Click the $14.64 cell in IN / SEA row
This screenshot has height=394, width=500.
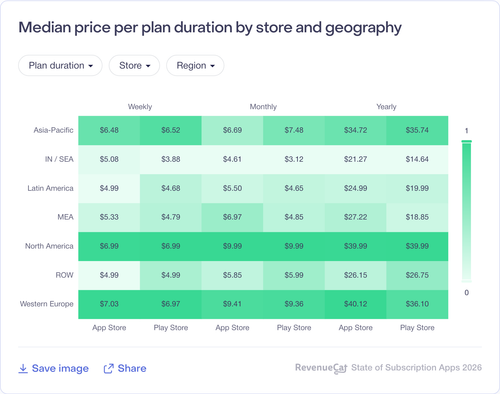tap(417, 159)
